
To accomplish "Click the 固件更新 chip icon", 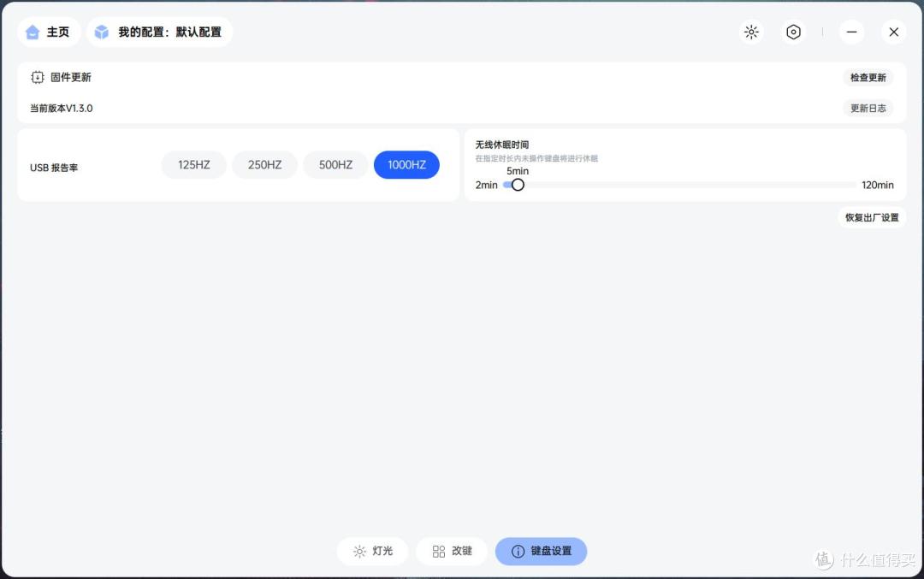I will click(37, 77).
